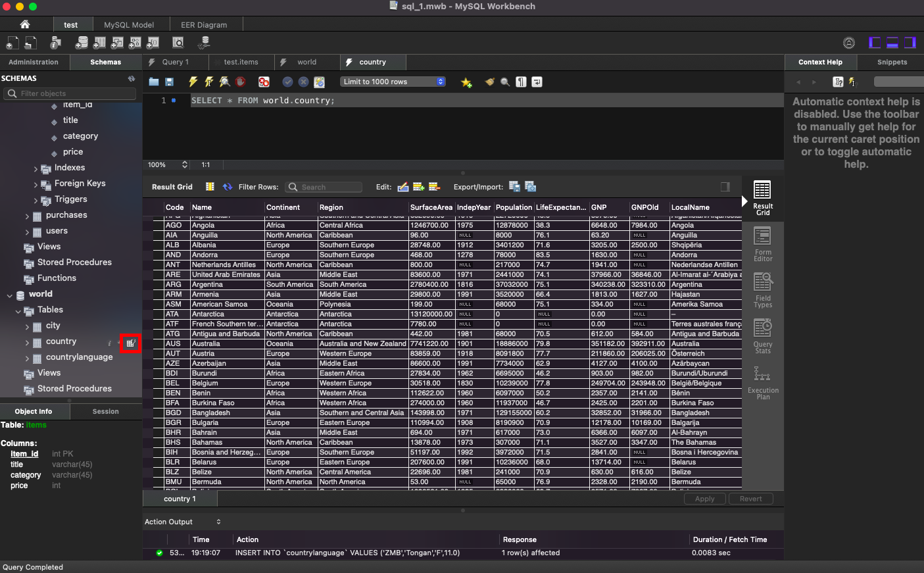This screenshot has width=924, height=573.
Task: Save snippet with the star icon
Action: point(466,82)
